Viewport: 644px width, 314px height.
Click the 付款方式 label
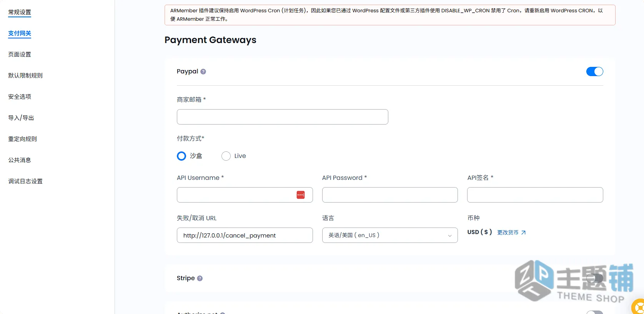(191, 138)
